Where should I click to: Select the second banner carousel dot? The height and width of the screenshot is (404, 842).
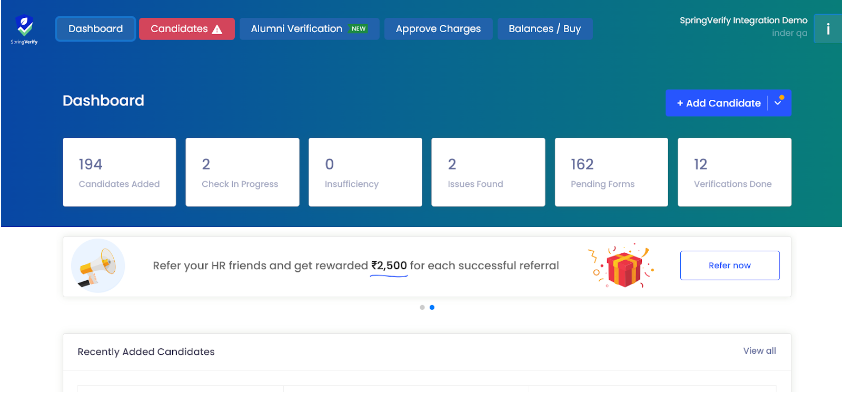432,307
